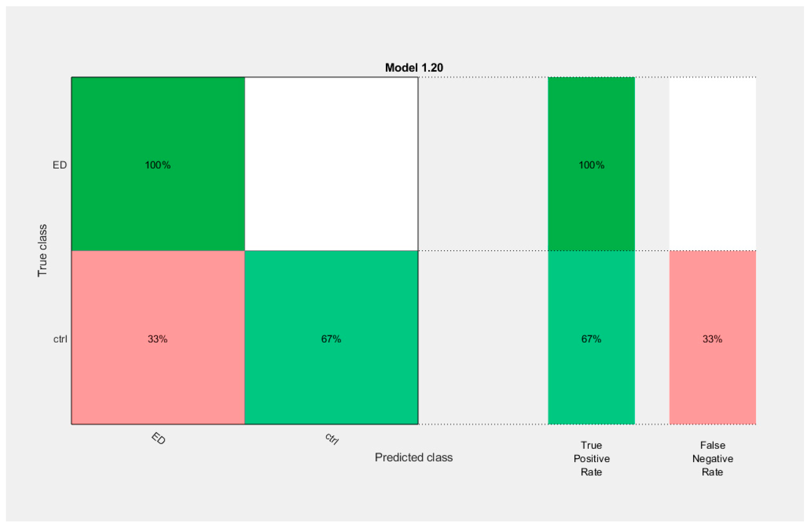Click the "Model 1.20" chart title
Image resolution: width=812 pixels, height=528 pixels.
click(414, 68)
